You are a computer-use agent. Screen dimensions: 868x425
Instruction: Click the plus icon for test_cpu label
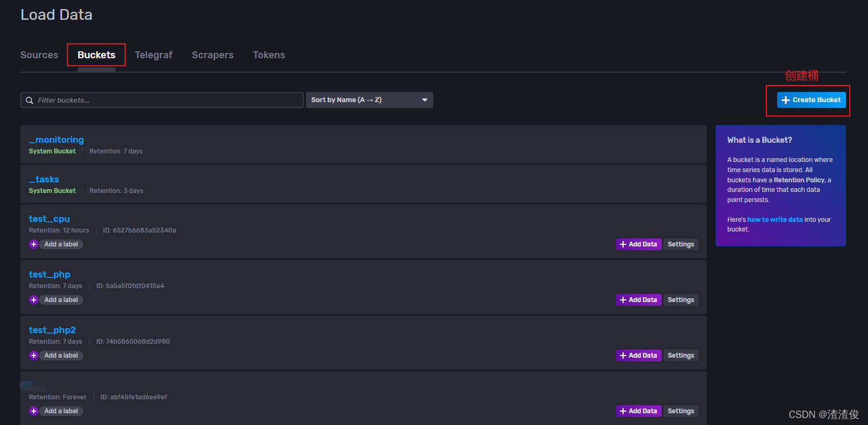click(x=34, y=244)
